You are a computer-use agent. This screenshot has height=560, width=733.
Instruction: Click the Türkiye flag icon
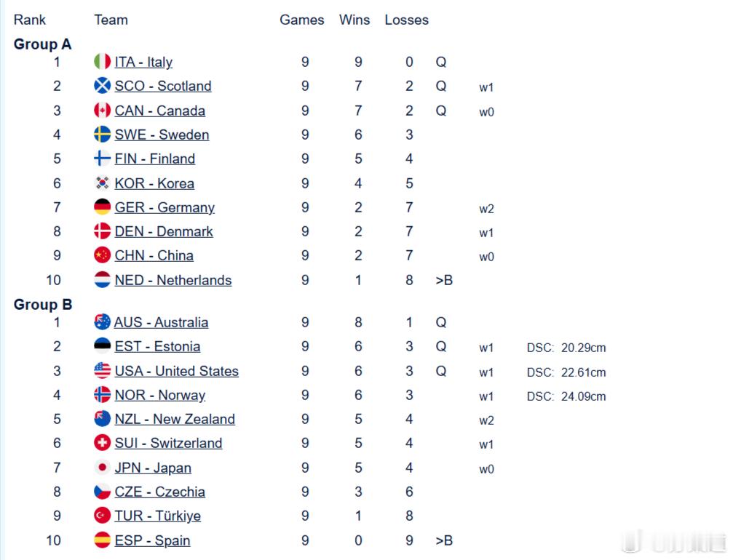tap(103, 516)
